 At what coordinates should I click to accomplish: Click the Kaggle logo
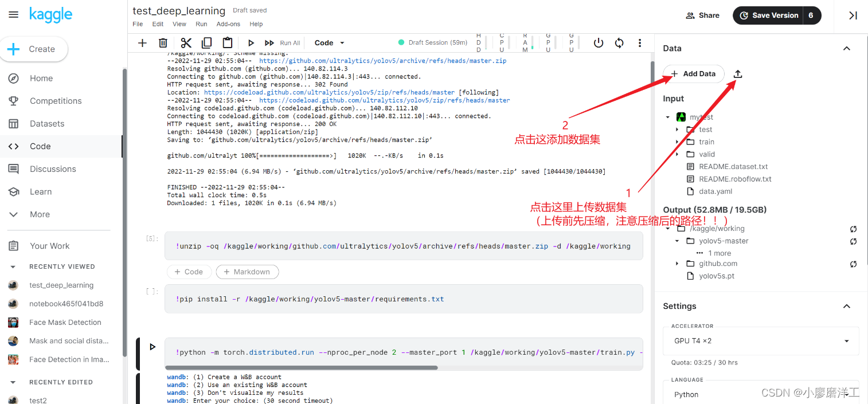(51, 15)
